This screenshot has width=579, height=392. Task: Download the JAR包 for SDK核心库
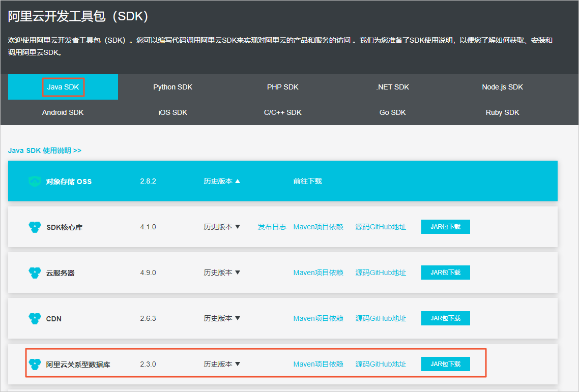446,227
